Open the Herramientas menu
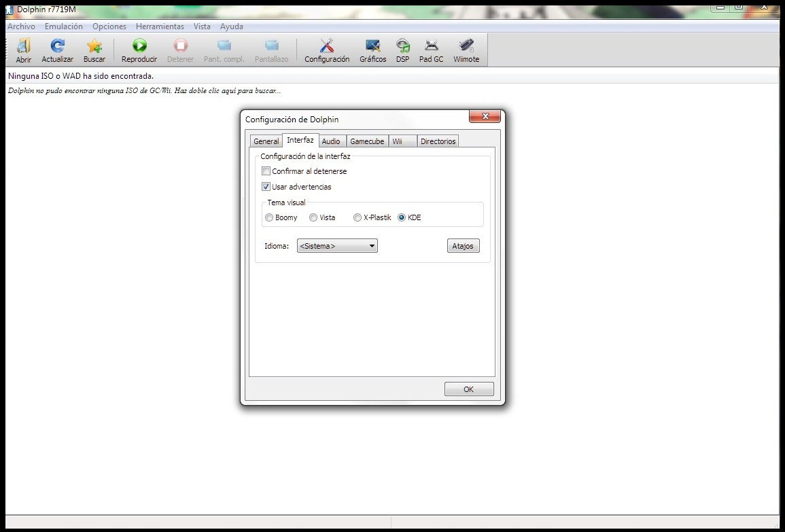Screen dimensions: 785x532 tap(160, 26)
